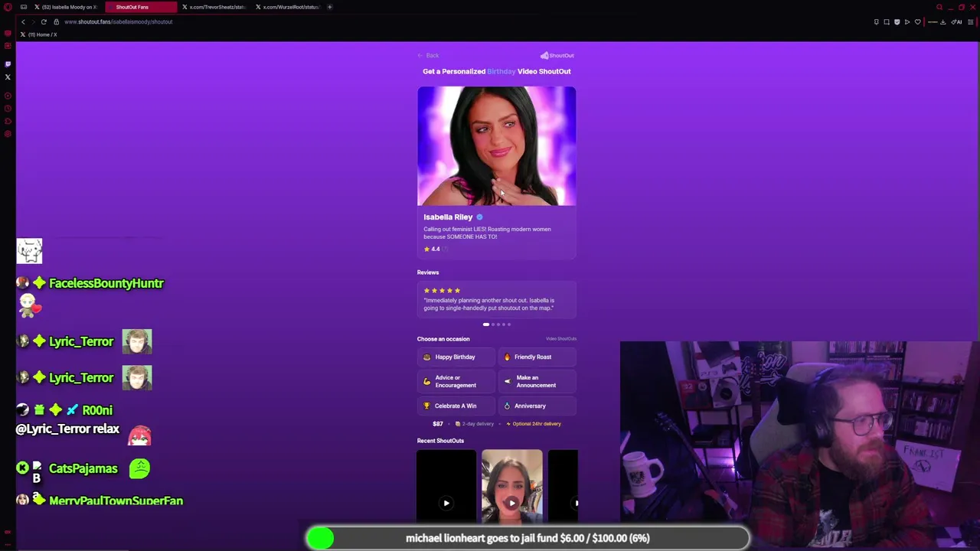The image size is (980, 551).
Task: Click the 2-day delivery text
Action: [478, 424]
